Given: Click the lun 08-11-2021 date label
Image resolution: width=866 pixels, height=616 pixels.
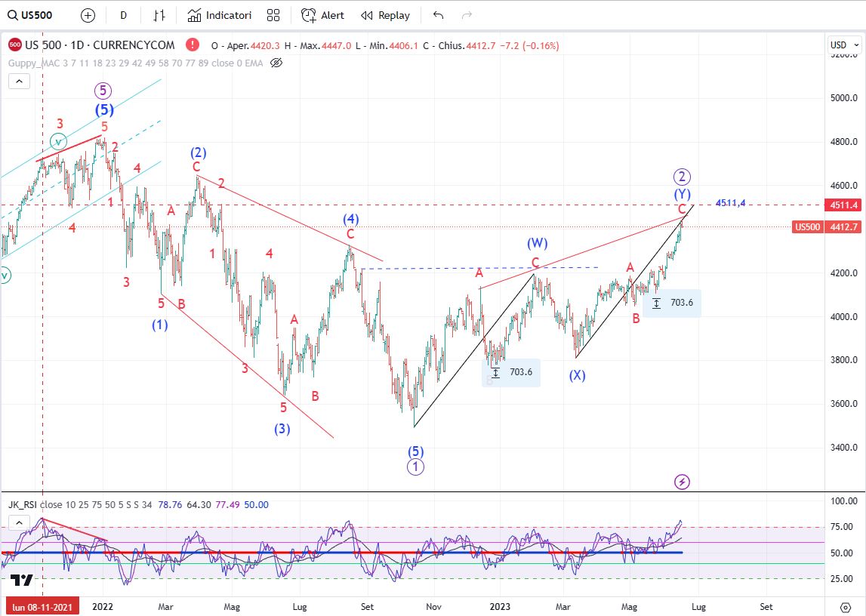Looking at the screenshot, I should (42, 607).
